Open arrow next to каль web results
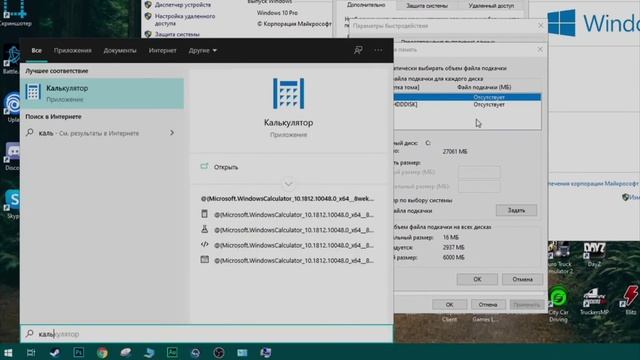This screenshot has height=360, width=640. [172, 133]
